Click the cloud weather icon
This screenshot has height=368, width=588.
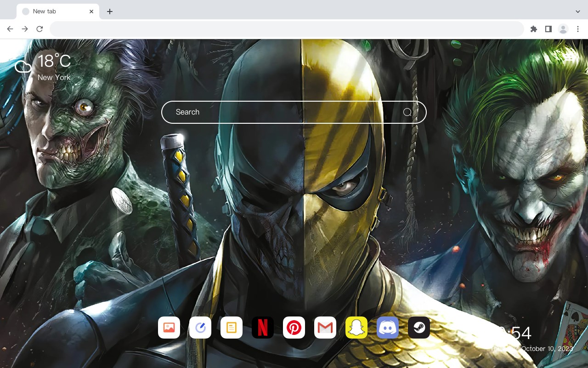(23, 67)
